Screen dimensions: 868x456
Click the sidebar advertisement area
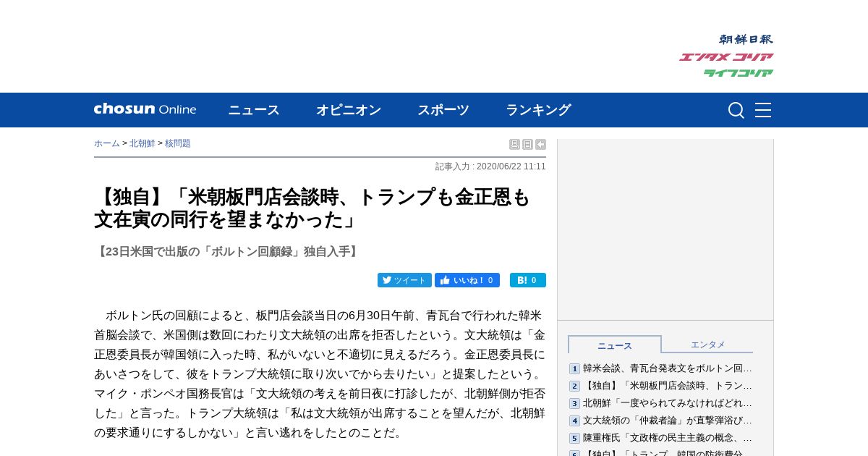click(665, 229)
